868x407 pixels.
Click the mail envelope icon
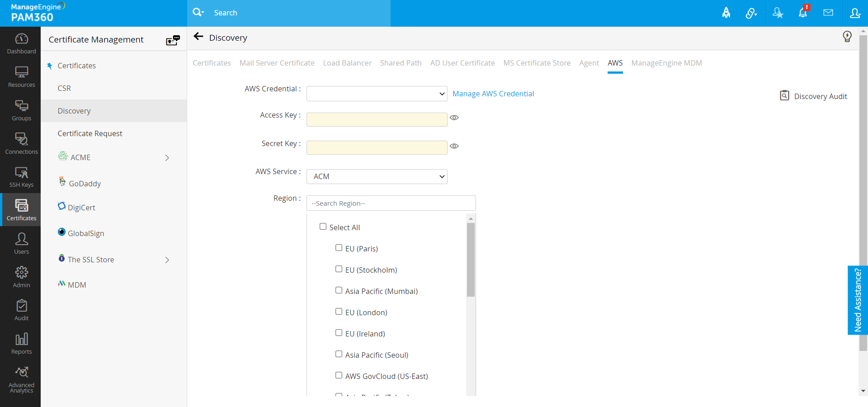click(x=828, y=13)
